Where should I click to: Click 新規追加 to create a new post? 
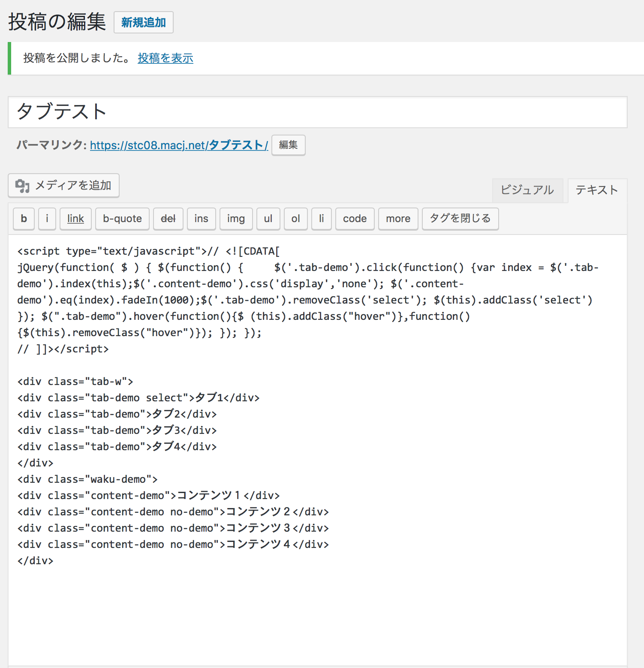tap(143, 22)
